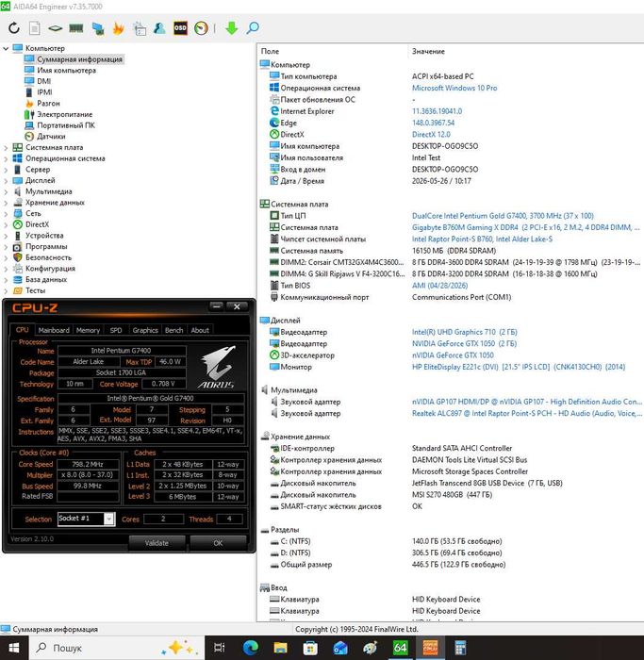Switch to AIDA64 taskbar button
Screen dimensions: 644x660
point(401,648)
